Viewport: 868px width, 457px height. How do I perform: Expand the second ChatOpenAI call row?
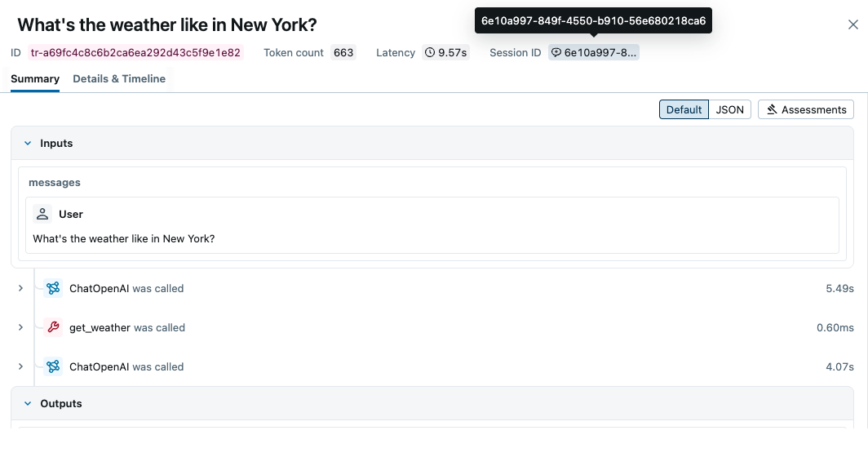[x=20, y=366]
